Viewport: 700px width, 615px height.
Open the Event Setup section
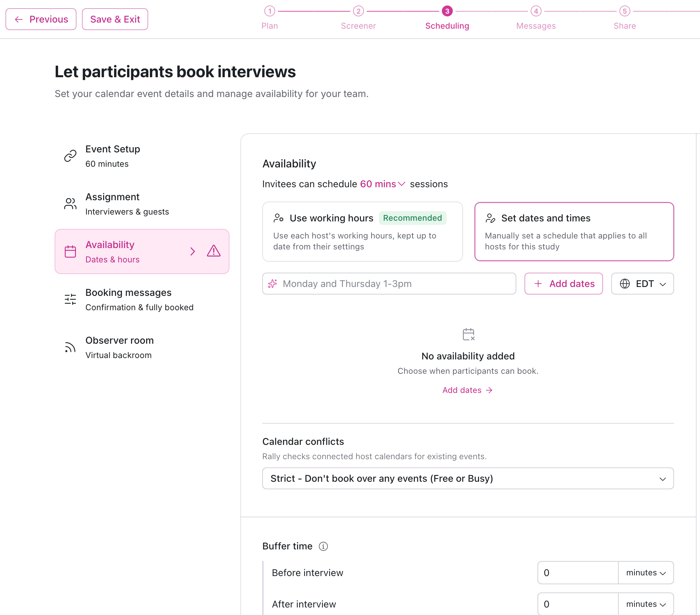coord(142,156)
